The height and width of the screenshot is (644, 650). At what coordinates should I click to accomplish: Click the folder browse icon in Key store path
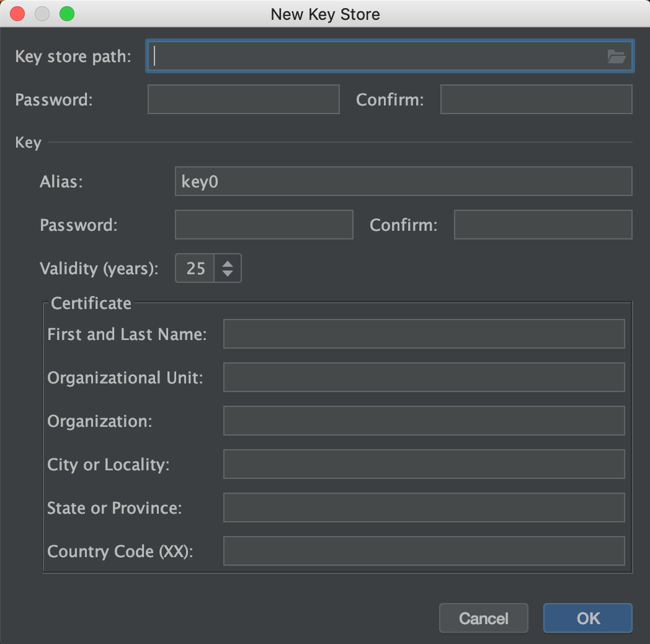(616, 57)
